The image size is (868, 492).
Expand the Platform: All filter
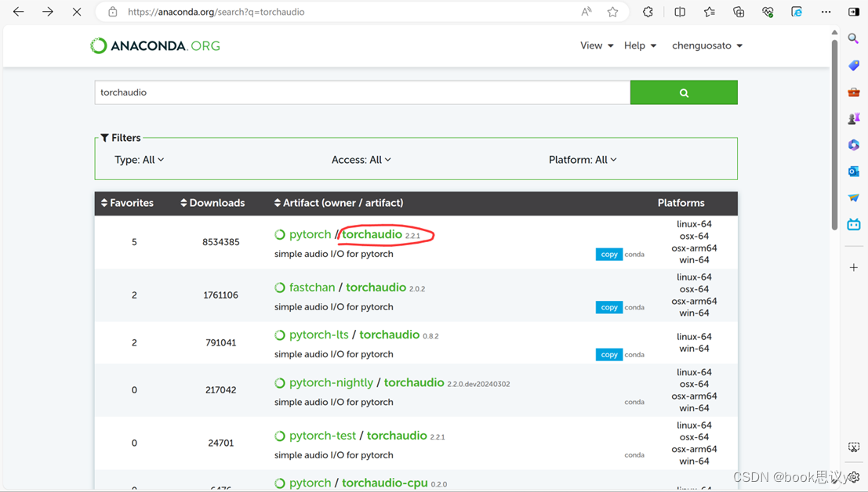click(583, 160)
